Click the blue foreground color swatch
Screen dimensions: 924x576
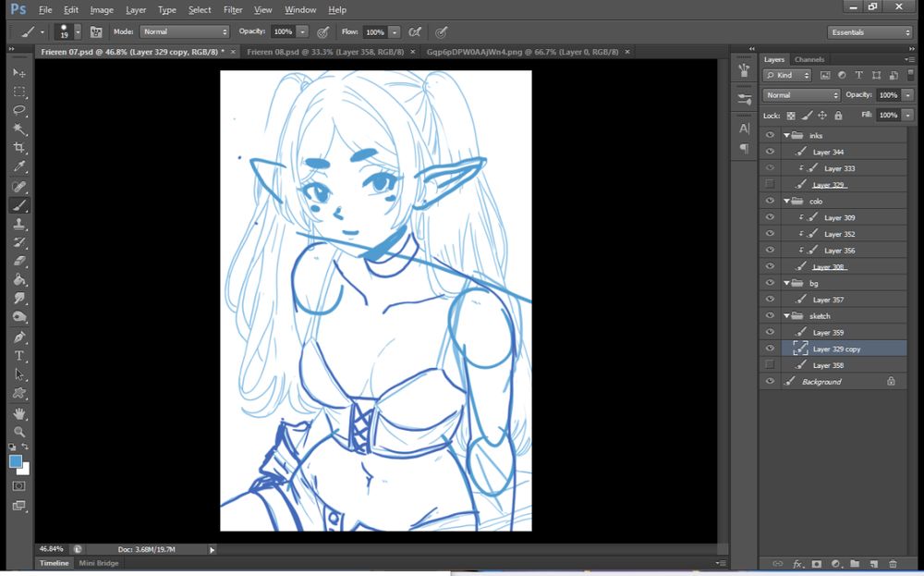(16, 460)
